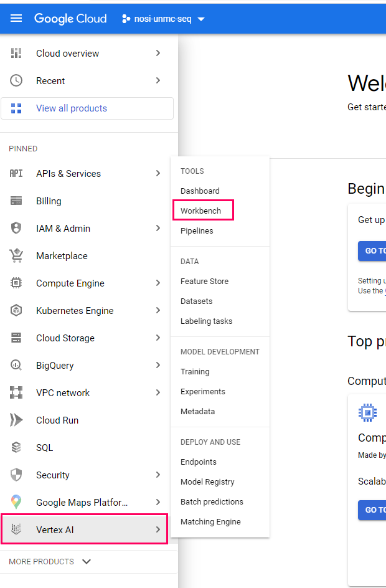Click the Cloud overview icon

point(16,53)
